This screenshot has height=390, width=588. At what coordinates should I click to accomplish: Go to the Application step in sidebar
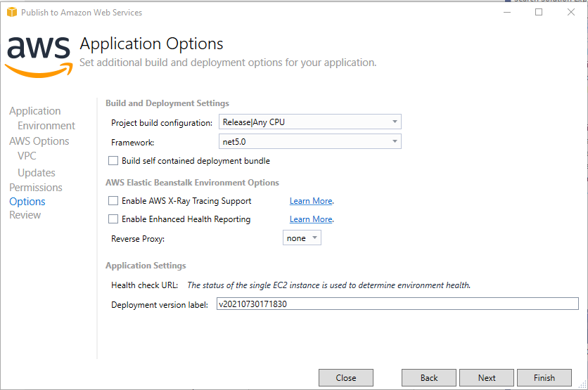(x=34, y=111)
